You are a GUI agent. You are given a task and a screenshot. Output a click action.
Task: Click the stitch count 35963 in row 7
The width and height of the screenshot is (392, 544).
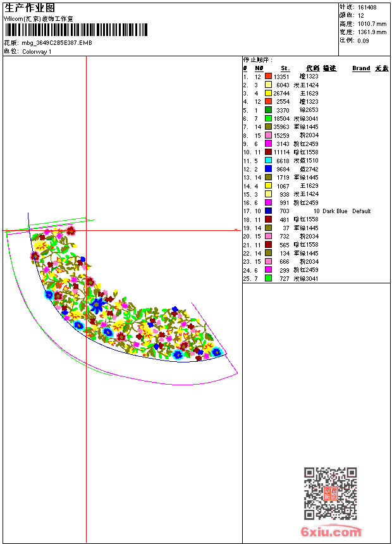click(281, 127)
